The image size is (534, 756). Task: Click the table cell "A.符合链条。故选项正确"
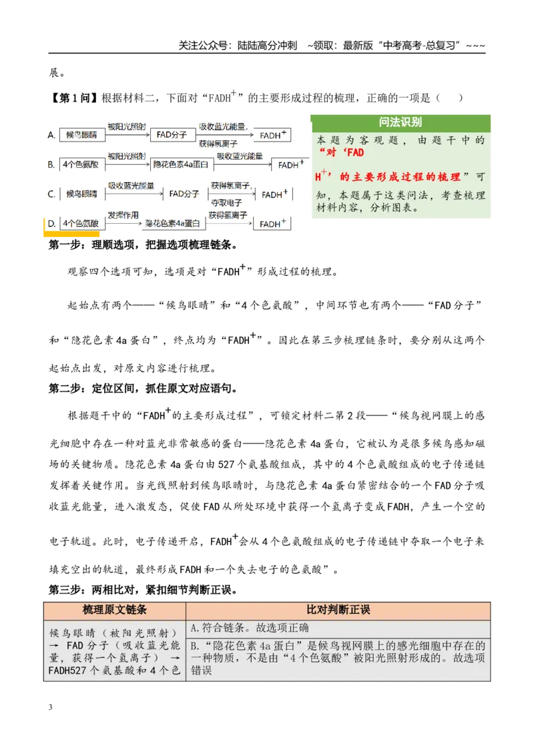(338, 628)
